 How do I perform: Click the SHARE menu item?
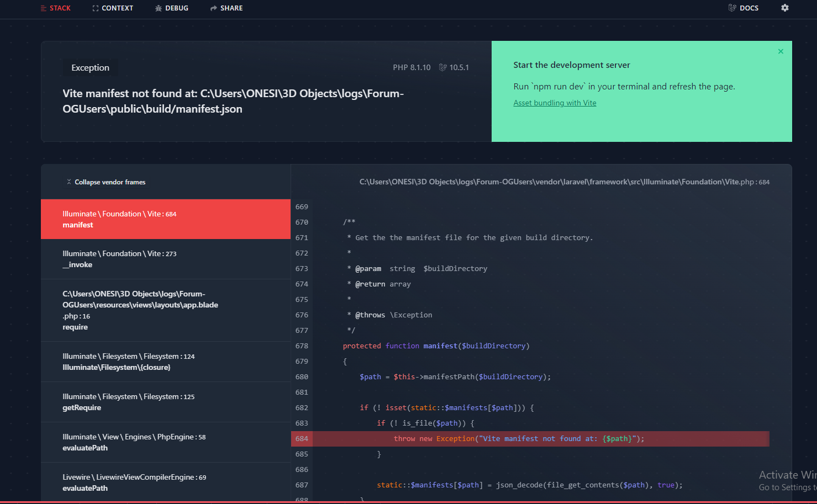click(x=226, y=8)
